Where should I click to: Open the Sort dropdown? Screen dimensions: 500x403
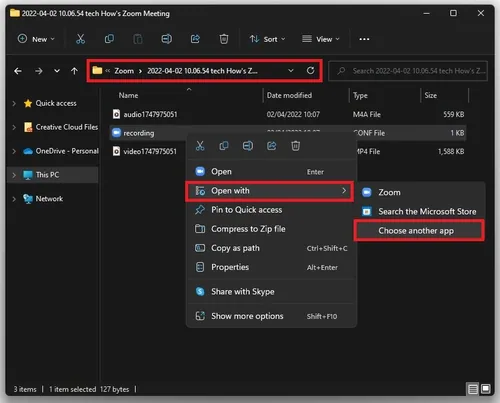pos(268,39)
